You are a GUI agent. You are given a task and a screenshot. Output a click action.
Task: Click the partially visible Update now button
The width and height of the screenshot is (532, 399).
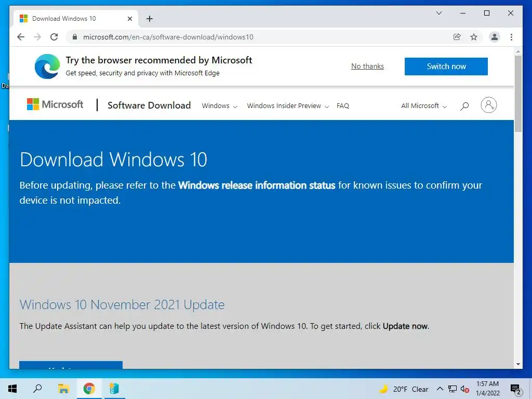point(71,365)
